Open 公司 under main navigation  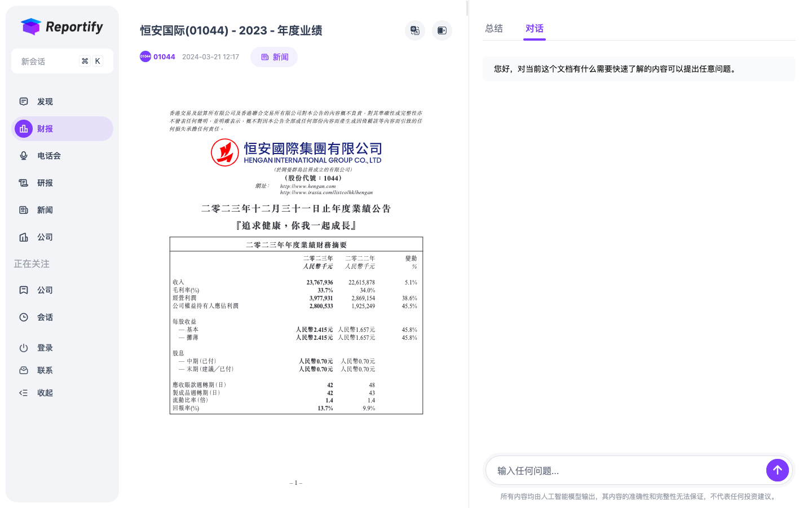(62, 237)
